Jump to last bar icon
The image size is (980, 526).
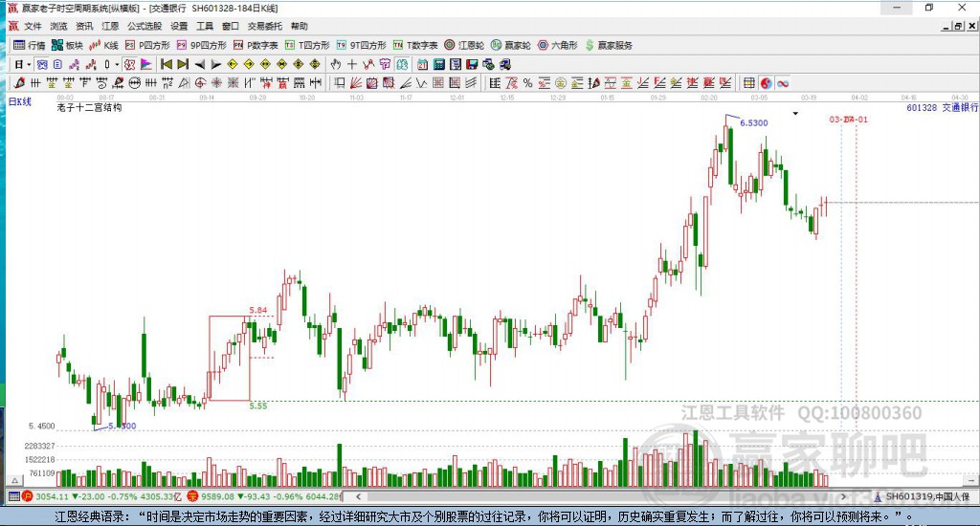tap(183, 64)
